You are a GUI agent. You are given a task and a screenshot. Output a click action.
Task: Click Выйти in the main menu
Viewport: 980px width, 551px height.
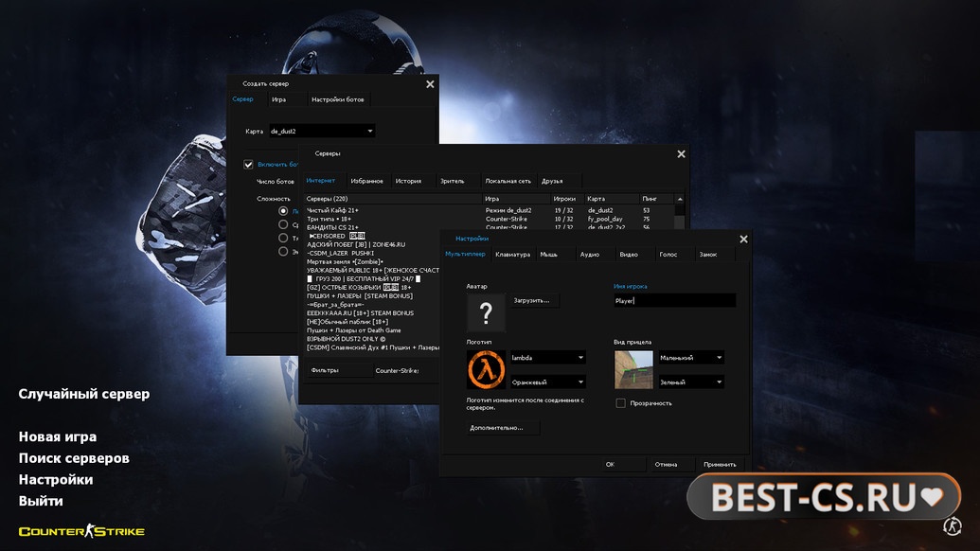click(41, 501)
